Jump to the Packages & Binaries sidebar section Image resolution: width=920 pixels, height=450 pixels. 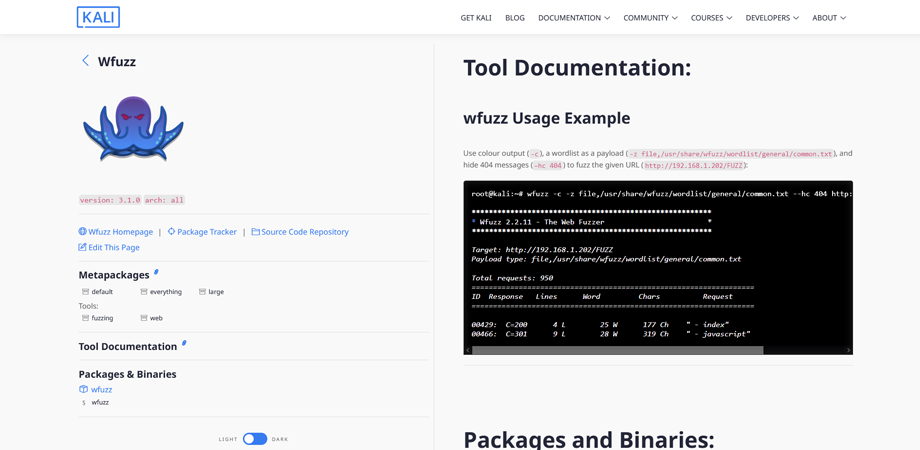(x=127, y=374)
